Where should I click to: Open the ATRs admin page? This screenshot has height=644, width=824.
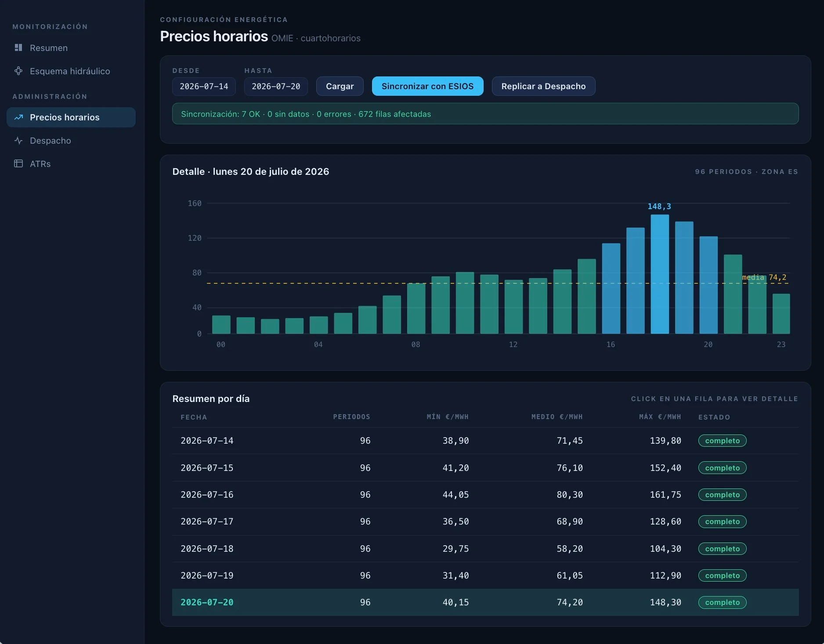[71, 164]
